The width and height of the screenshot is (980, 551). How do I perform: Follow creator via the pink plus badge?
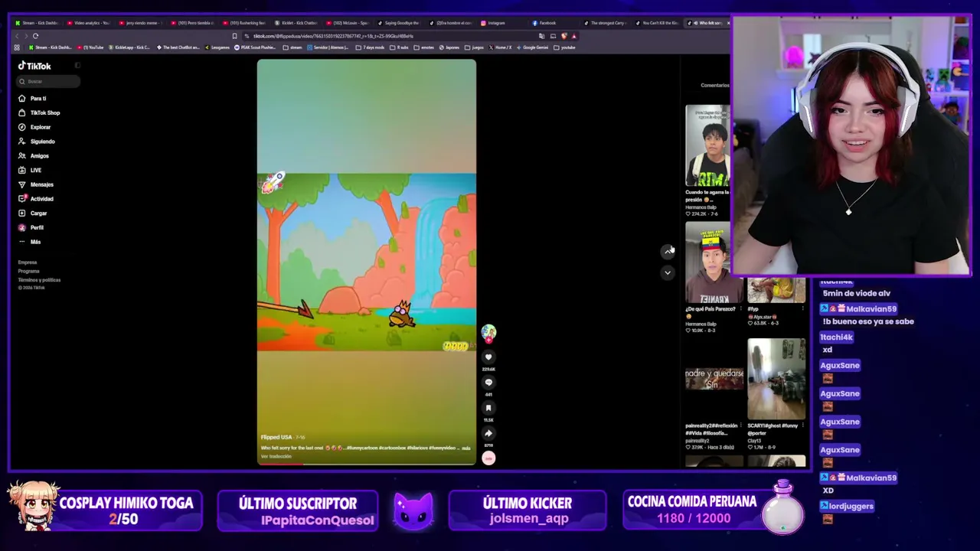488,340
